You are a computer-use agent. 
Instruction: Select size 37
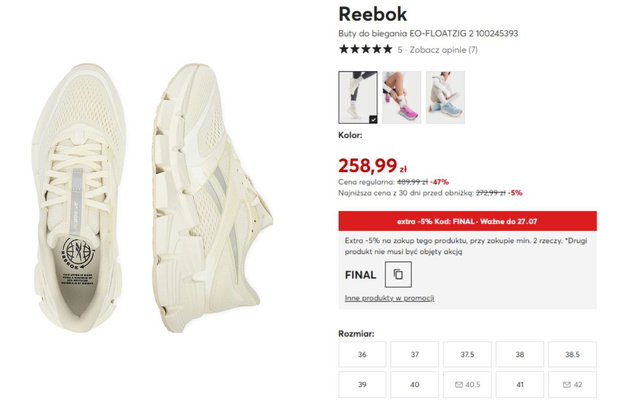coord(415,354)
